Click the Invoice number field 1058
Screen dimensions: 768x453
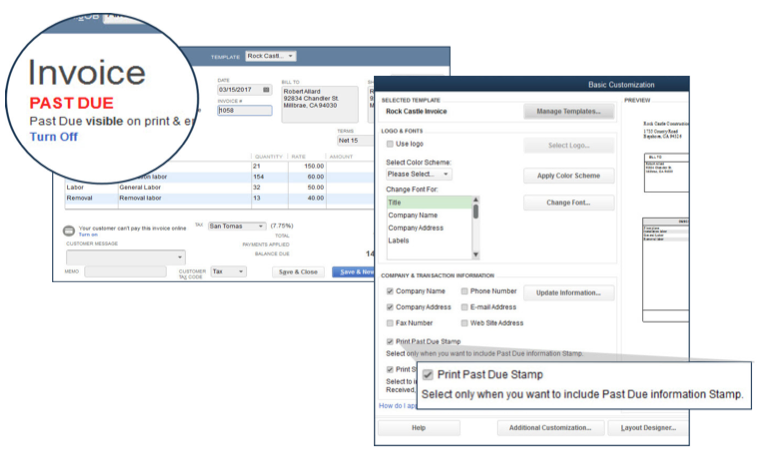click(244, 111)
